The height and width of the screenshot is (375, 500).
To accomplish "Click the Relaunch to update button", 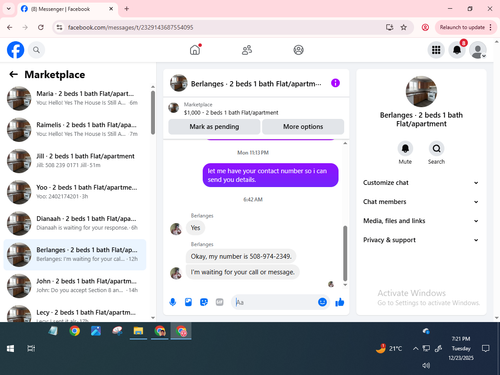I will point(462,27).
